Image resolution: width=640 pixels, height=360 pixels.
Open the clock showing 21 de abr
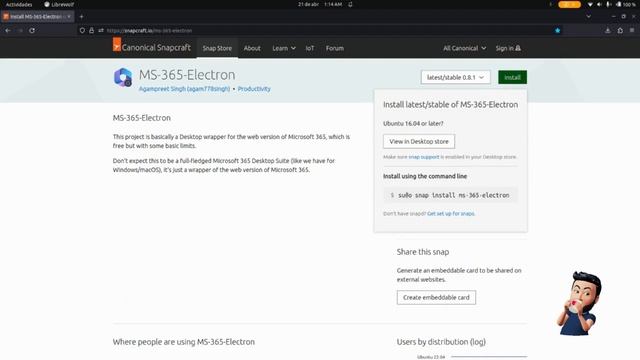(320, 4)
